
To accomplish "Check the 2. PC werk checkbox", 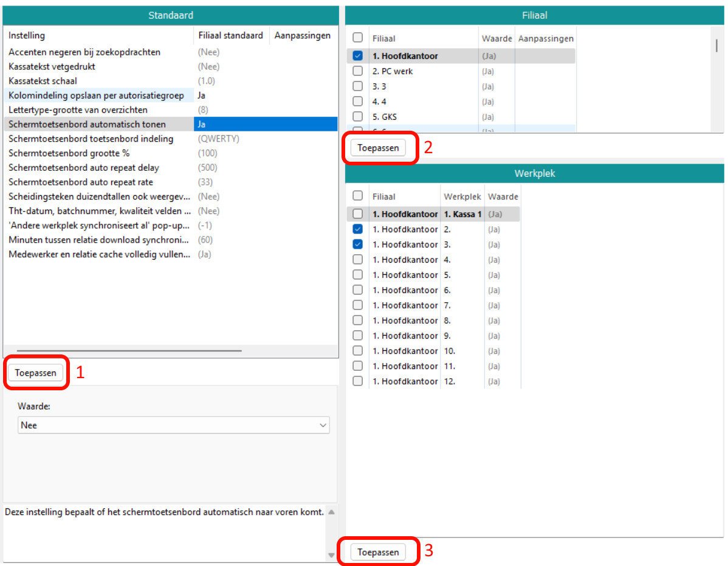I will [x=358, y=71].
